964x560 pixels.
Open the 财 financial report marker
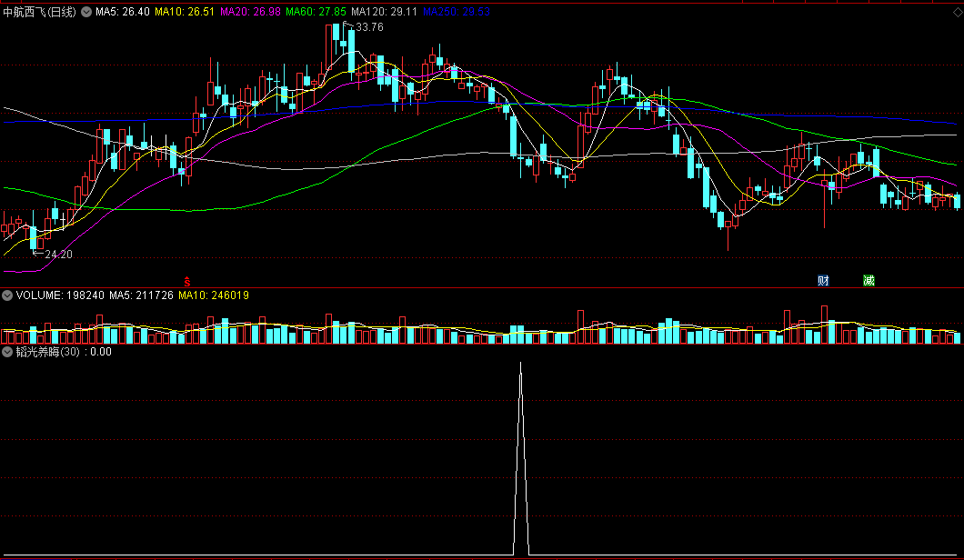pos(823,281)
